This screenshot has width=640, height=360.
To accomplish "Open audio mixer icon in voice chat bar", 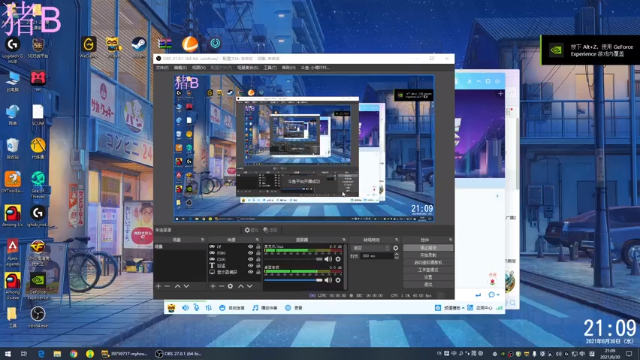I will [x=209, y=308].
